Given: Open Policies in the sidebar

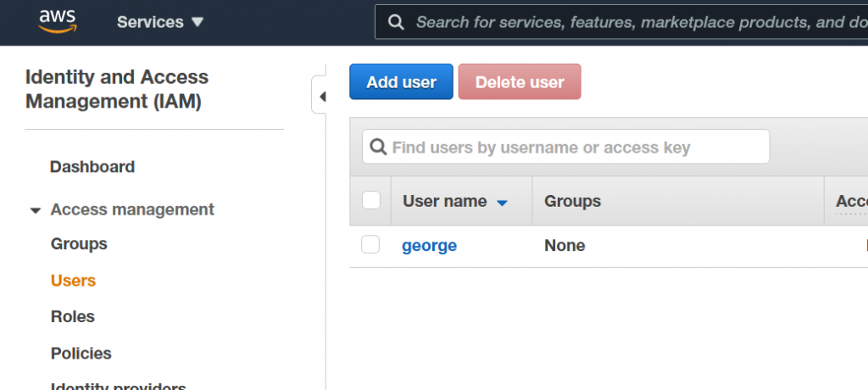Looking at the screenshot, I should 81,353.
